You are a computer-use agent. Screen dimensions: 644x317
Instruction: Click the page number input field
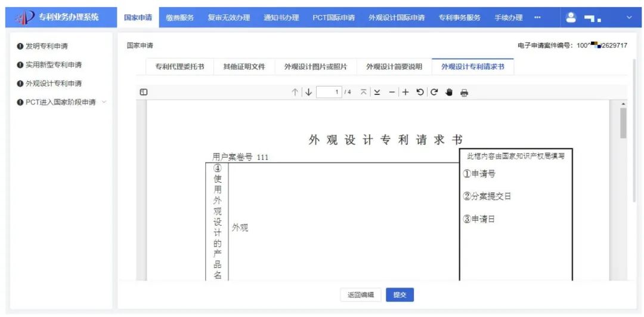click(x=329, y=93)
